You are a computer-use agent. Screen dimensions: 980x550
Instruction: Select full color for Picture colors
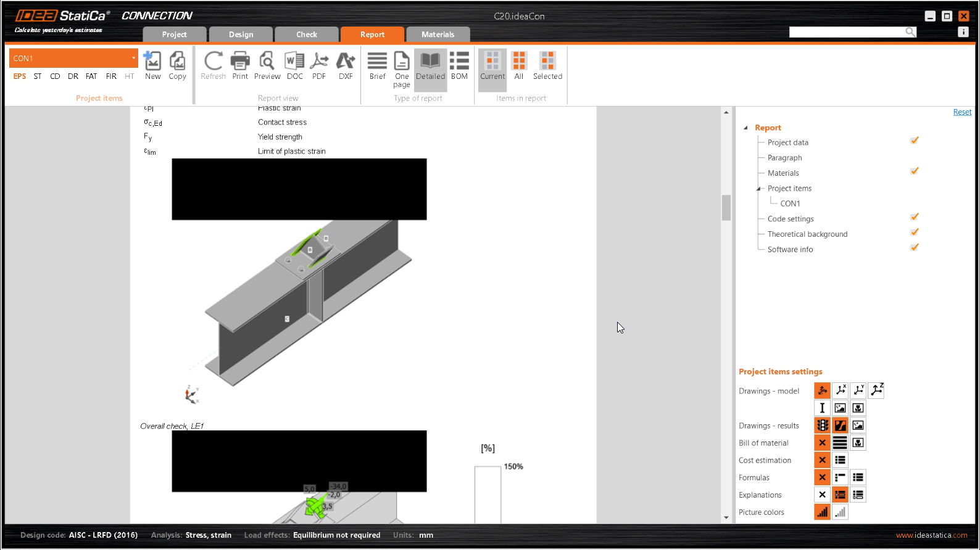click(x=822, y=512)
